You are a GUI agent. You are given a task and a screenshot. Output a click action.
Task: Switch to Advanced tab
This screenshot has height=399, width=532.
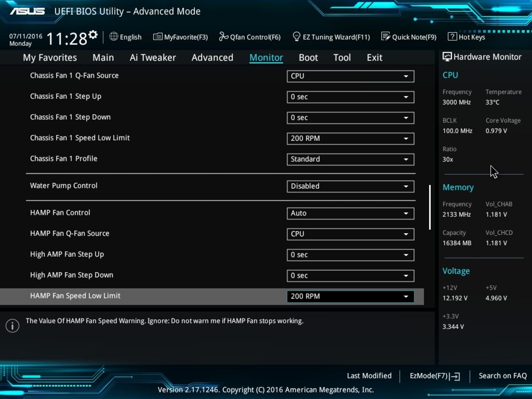(x=212, y=58)
